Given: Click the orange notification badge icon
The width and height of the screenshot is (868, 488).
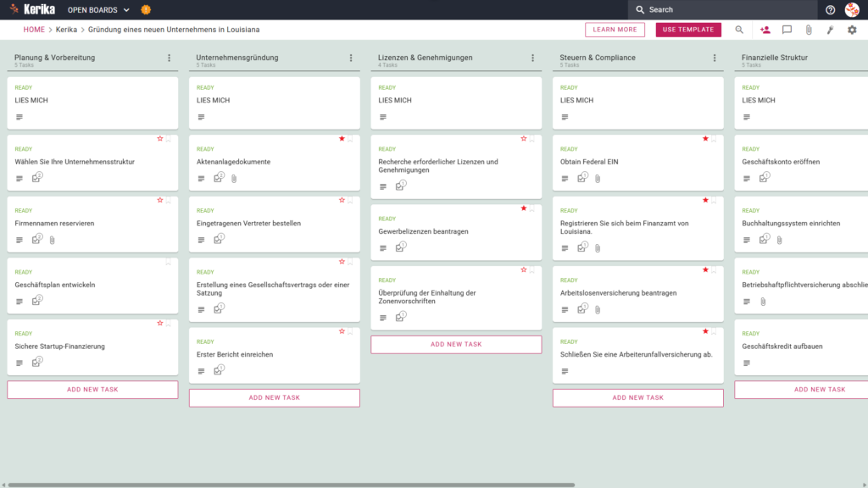Looking at the screenshot, I should [146, 10].
